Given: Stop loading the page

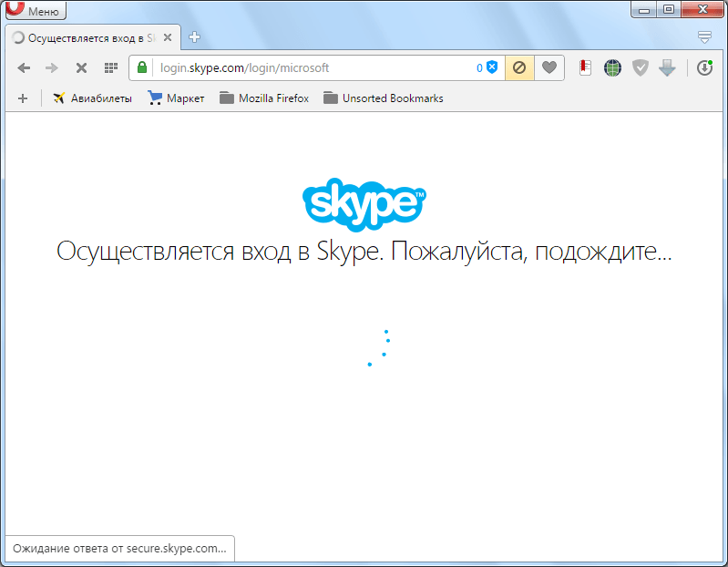Looking at the screenshot, I should [81, 68].
